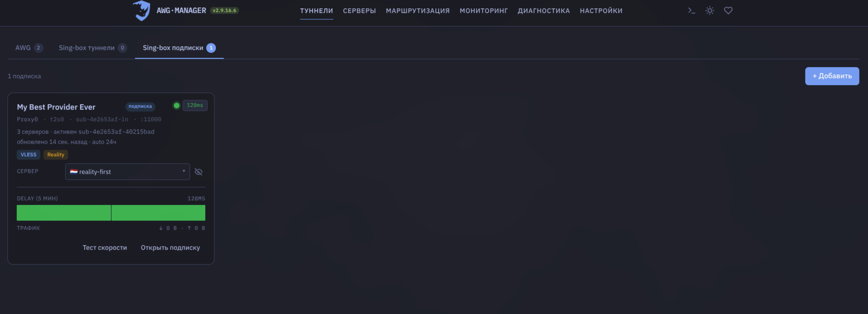Open the ТУННЕЛИ menu

click(317, 11)
